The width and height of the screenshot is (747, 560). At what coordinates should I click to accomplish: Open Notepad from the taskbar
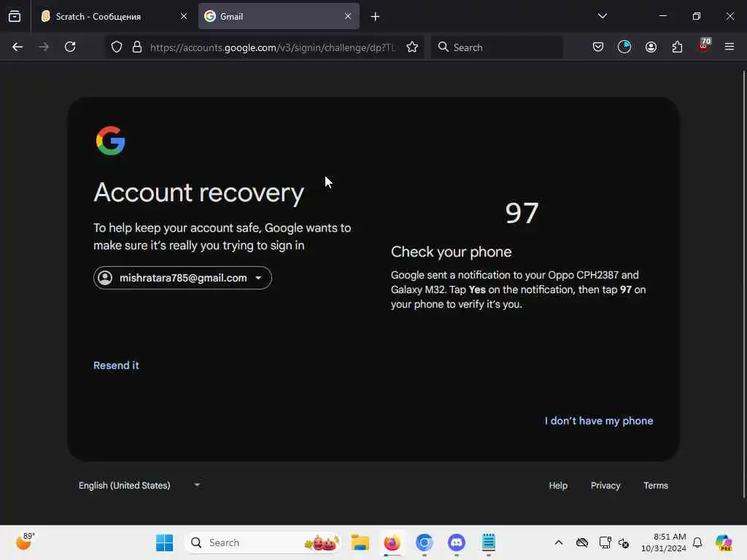pyautogui.click(x=488, y=542)
